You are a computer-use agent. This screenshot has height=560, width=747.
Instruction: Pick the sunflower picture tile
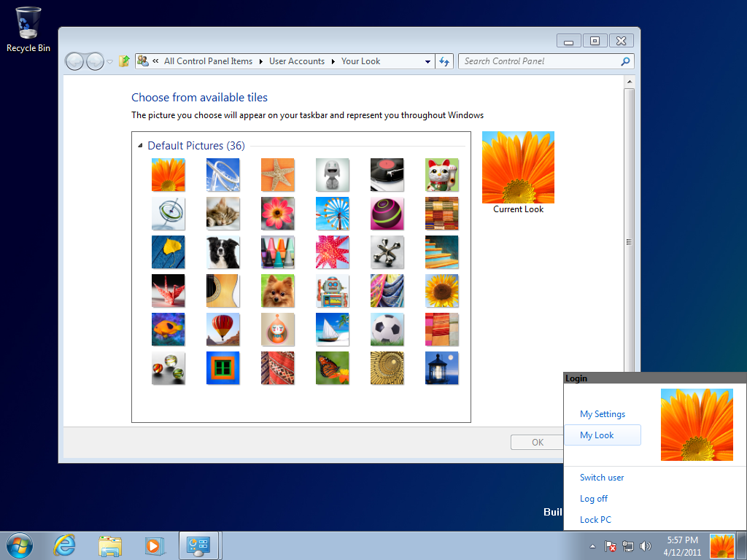coord(442,290)
